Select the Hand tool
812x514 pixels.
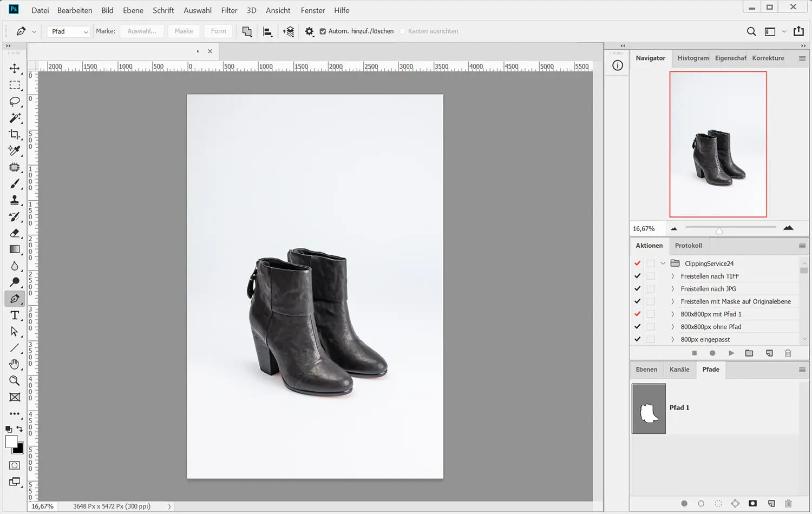pos(15,364)
